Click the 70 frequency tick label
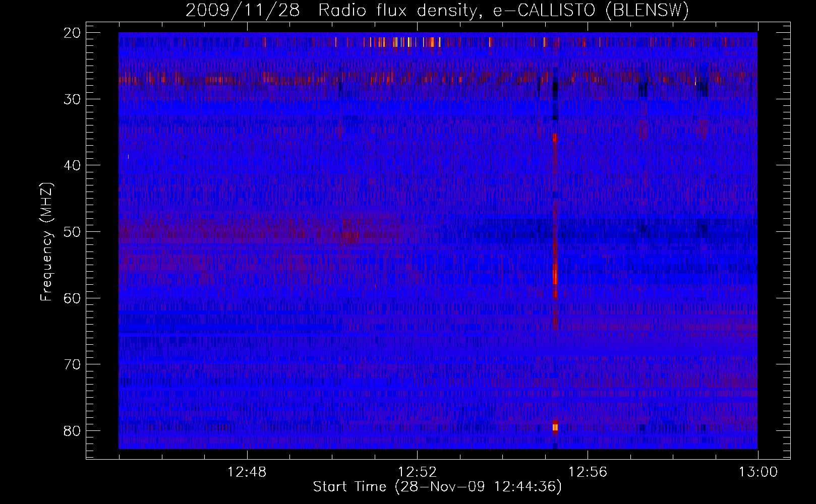The width and height of the screenshot is (816, 504). 73,364
